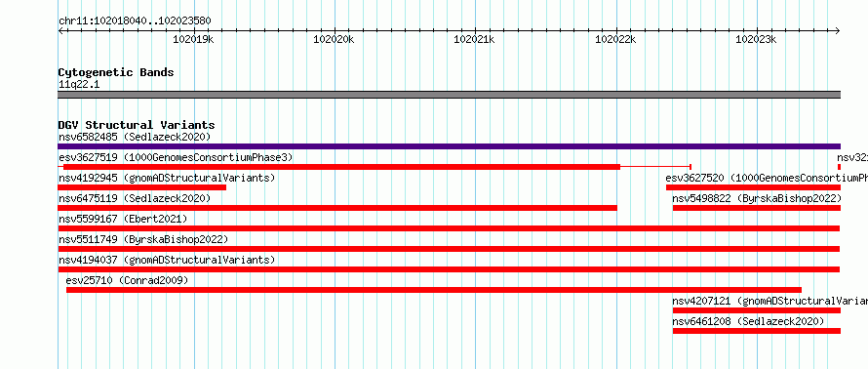Click the nsv6475119 (Sedlazeck2020) label
Screen dimensions: 868x369
(x=135, y=198)
